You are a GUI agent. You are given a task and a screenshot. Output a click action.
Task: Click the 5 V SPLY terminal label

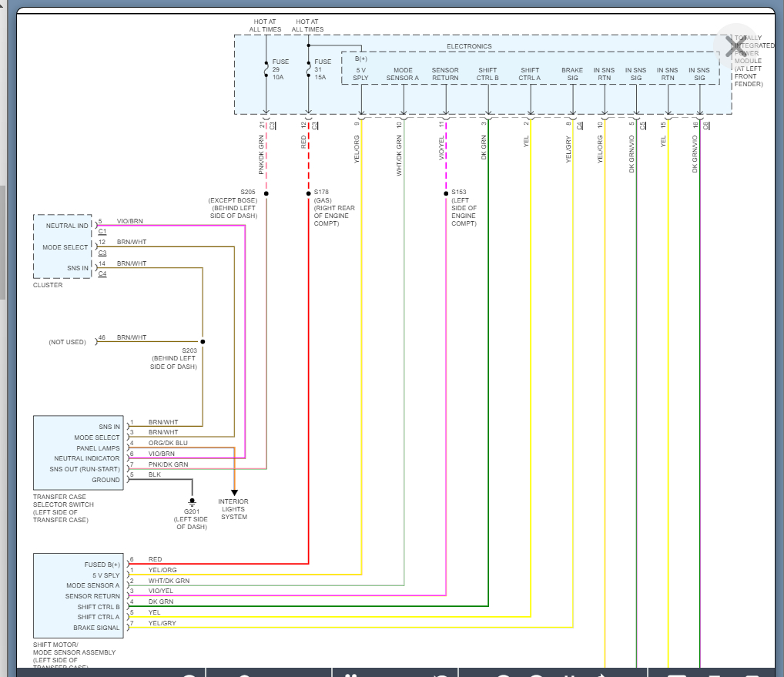click(x=361, y=74)
